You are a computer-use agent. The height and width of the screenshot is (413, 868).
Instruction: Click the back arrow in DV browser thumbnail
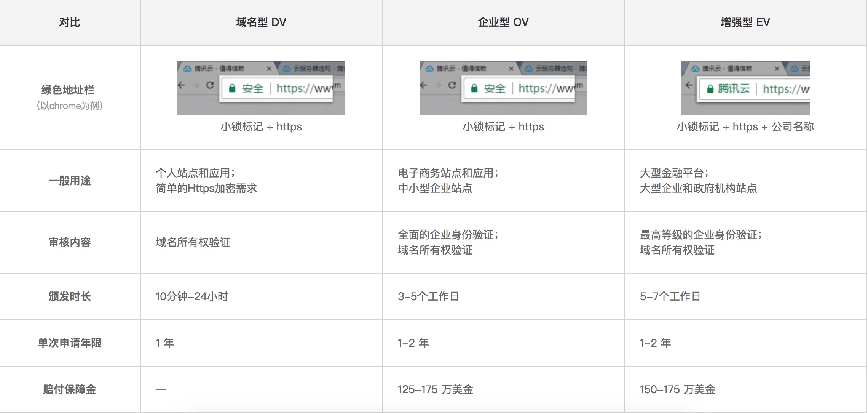click(x=182, y=85)
